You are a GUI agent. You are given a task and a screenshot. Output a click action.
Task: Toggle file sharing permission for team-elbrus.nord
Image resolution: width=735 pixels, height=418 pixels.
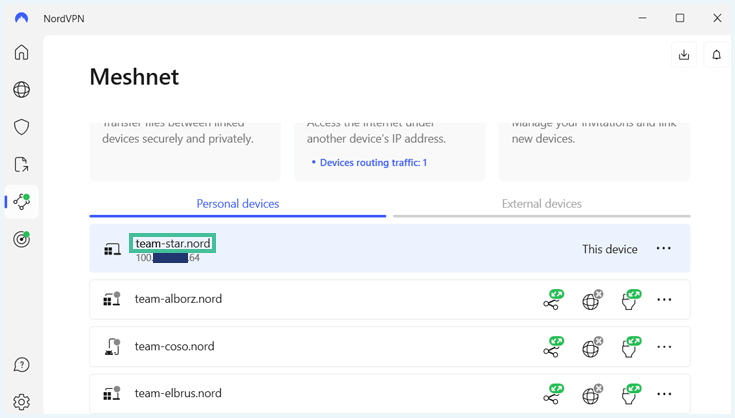pyautogui.click(x=553, y=394)
